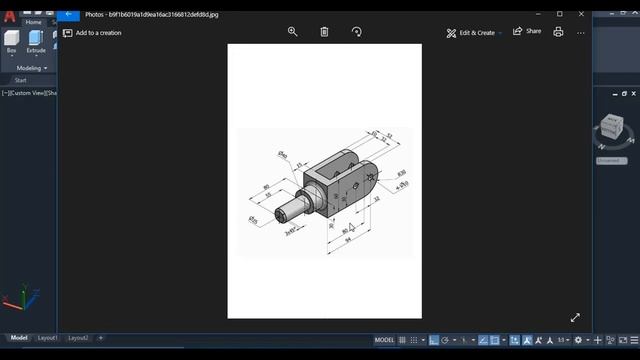Toggle show annotation objects
640x360 pixels.
(527, 340)
